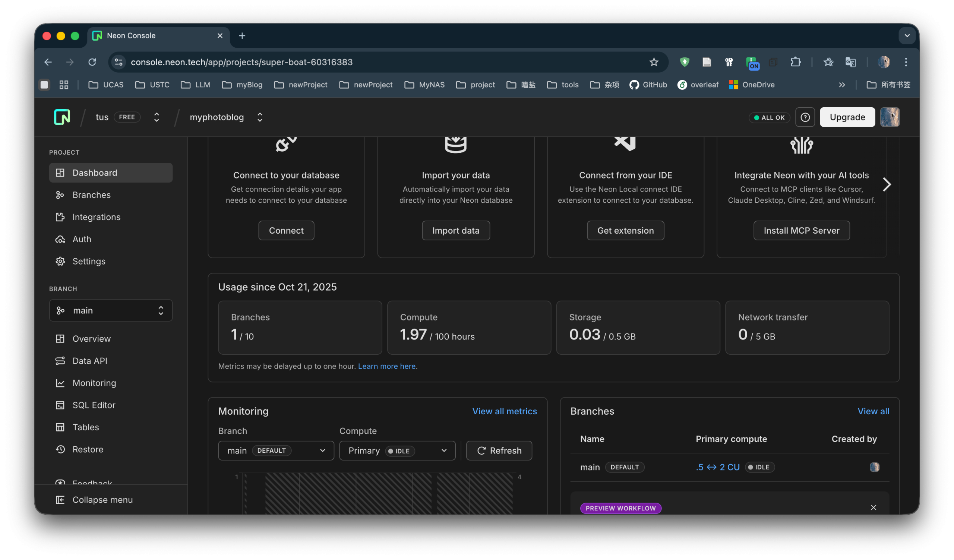Screen dimensions: 954x560
Task: Click the Import data button
Action: click(455, 230)
